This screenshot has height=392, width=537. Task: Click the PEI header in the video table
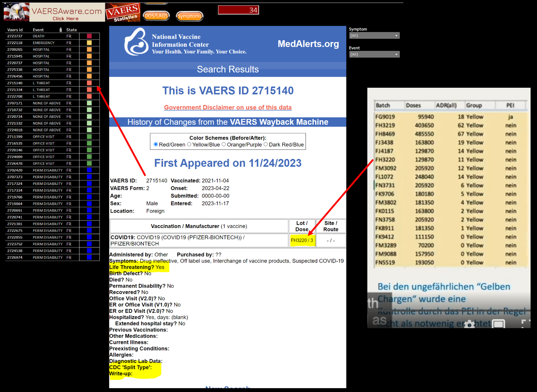click(x=510, y=105)
